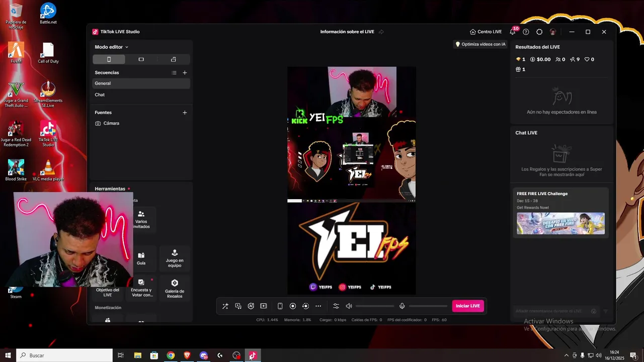Open VLC media player desktop shortcut
The image size is (644, 362).
point(48,170)
